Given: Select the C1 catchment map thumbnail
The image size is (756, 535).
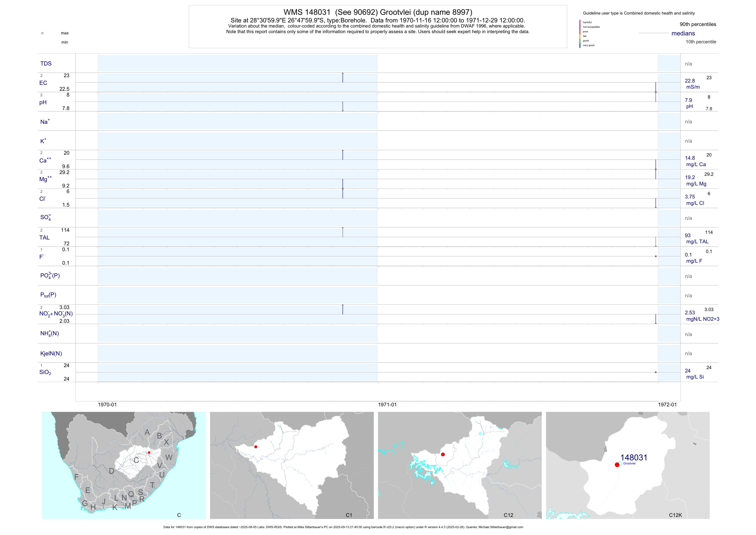Looking at the screenshot, I should pyautogui.click(x=292, y=465).
